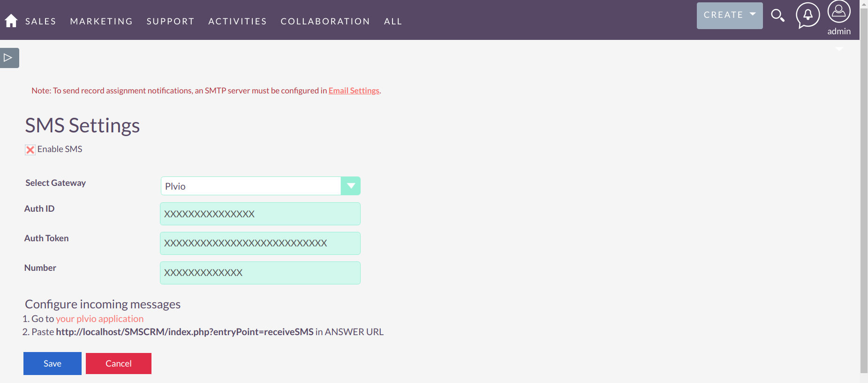Open the COLLABORATION menu
868x383 pixels.
point(325,21)
